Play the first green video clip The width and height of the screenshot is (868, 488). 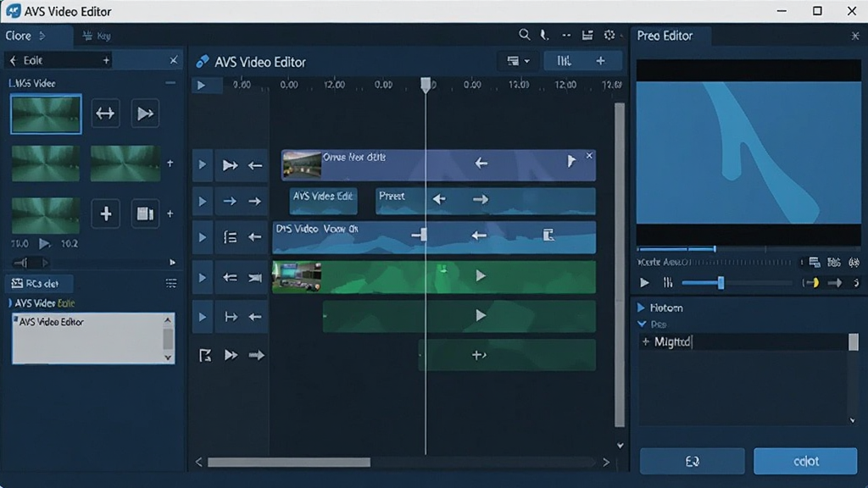[x=481, y=275]
